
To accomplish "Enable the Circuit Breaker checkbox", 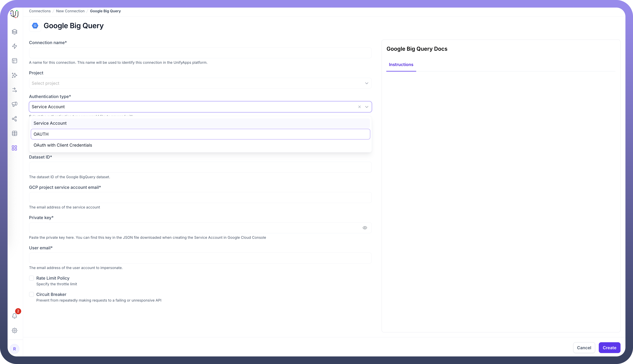I will coord(32,294).
